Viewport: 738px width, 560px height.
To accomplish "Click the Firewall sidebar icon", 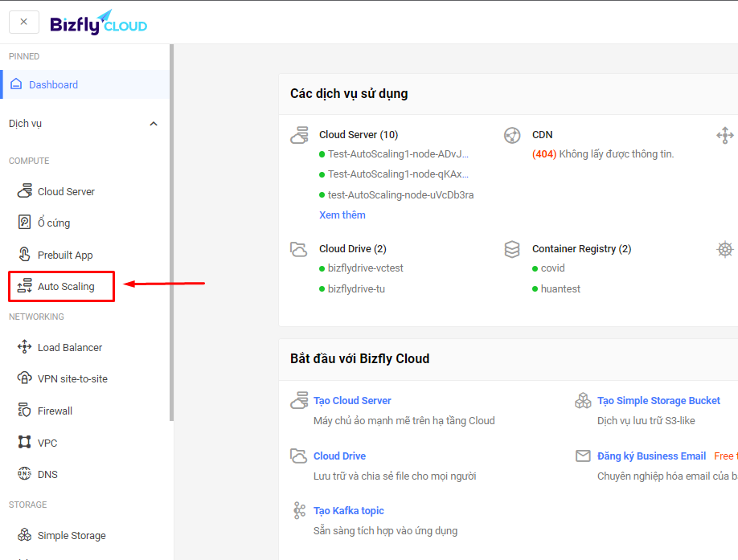I will (x=24, y=410).
